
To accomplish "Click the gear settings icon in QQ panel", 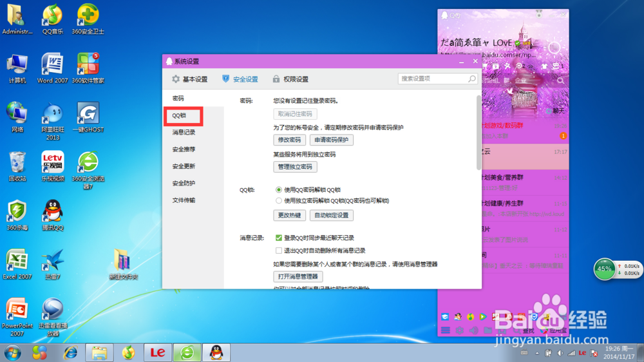I will (x=459, y=330).
